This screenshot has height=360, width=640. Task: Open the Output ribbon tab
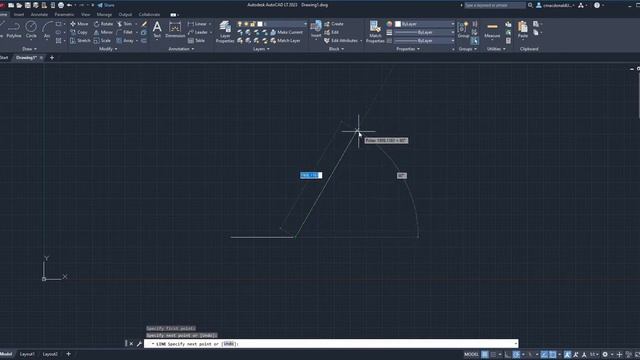tap(125, 14)
